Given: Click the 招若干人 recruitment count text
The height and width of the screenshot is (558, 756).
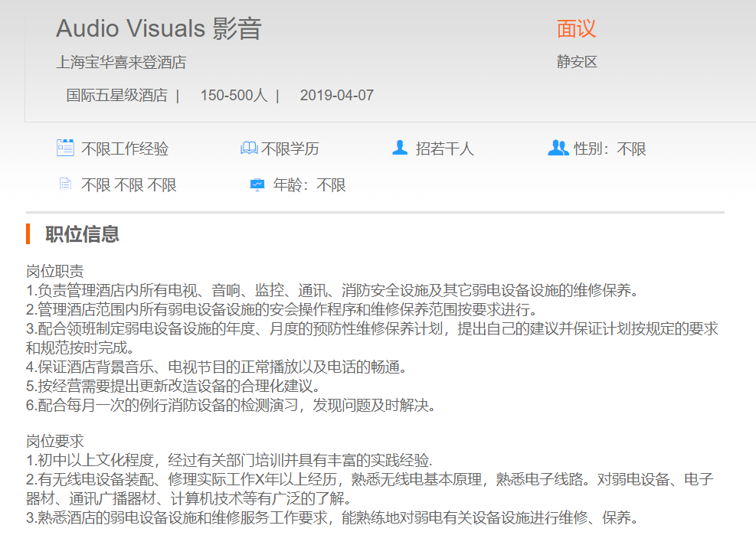Looking at the screenshot, I should point(444,148).
